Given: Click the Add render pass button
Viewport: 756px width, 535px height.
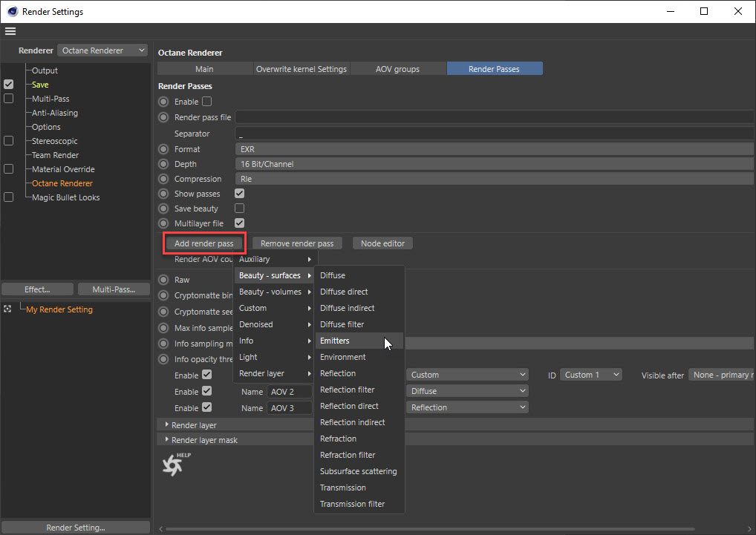Looking at the screenshot, I should coord(204,243).
